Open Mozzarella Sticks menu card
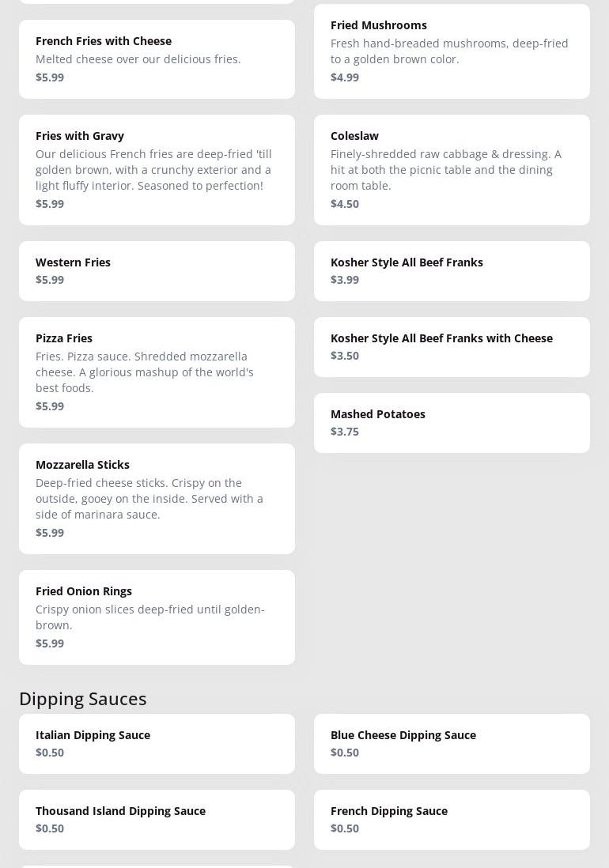 click(x=157, y=499)
